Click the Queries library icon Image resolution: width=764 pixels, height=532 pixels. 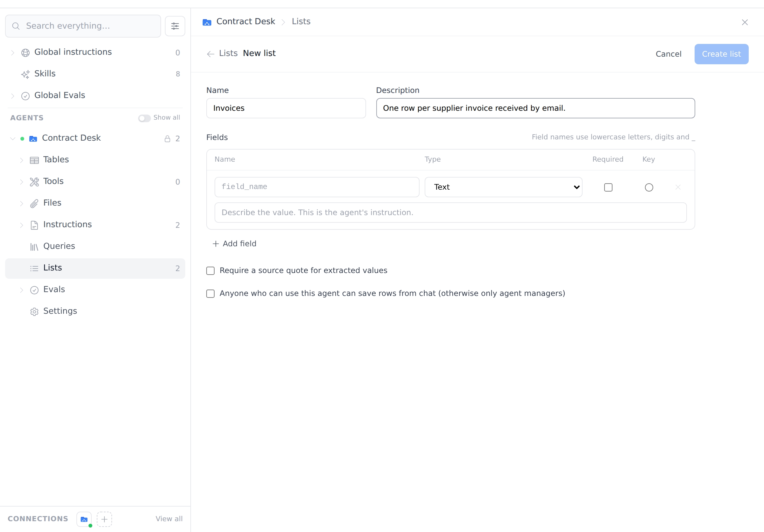pyautogui.click(x=34, y=247)
